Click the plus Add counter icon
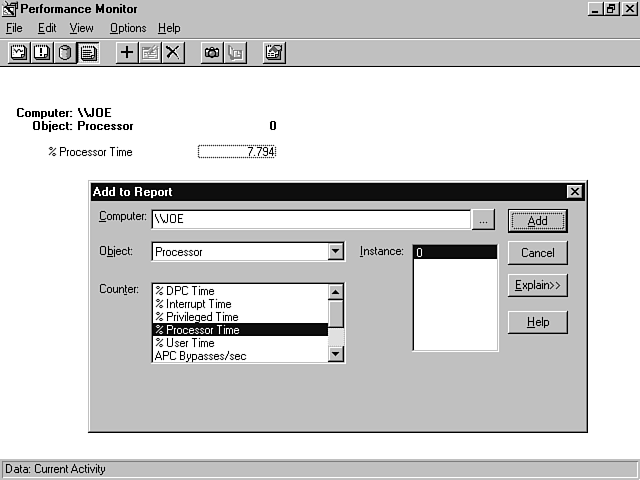Image resolution: width=640 pixels, height=480 pixels. (x=127, y=53)
